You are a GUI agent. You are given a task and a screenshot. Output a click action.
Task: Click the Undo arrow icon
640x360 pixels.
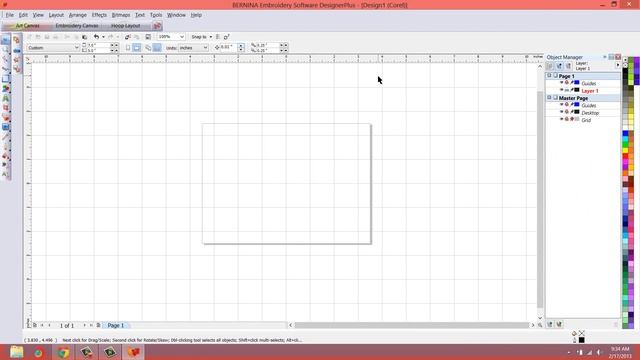coord(96,37)
